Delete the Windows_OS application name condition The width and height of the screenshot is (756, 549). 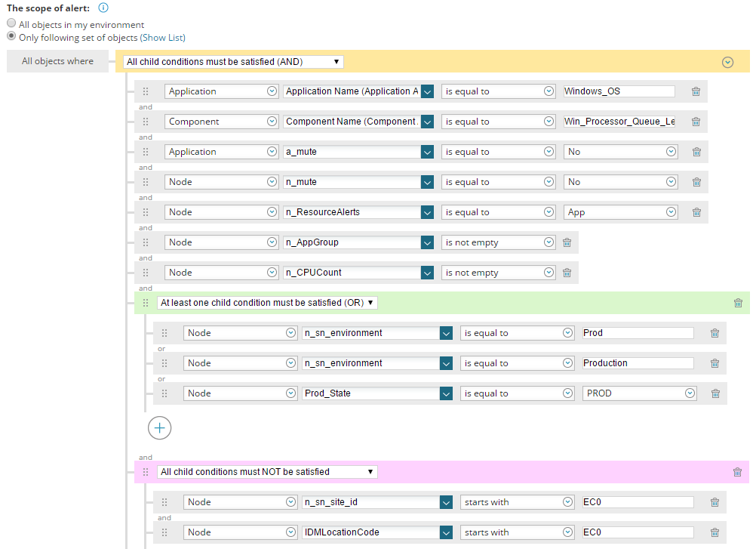pyautogui.click(x=696, y=91)
